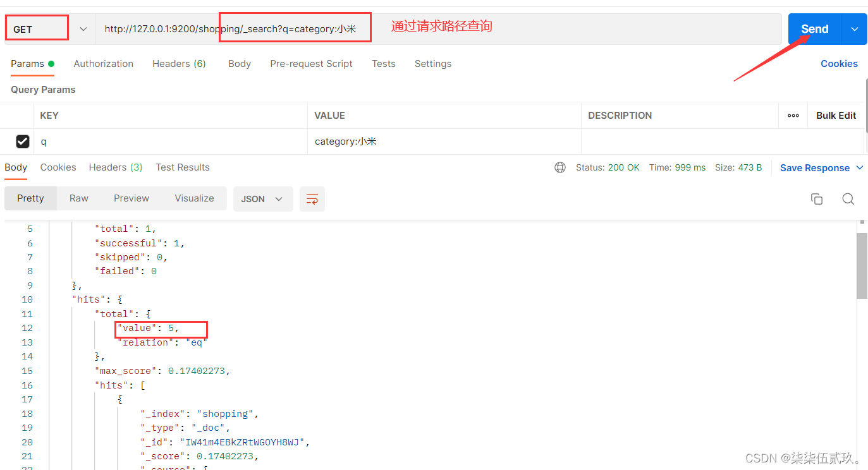Open the response Headers (3) tab

116,167
